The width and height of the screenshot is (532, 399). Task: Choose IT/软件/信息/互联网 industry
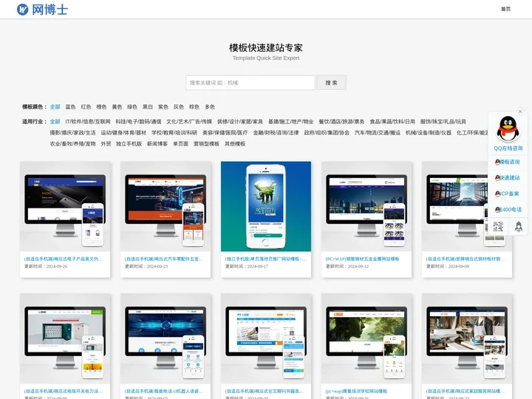coord(88,121)
